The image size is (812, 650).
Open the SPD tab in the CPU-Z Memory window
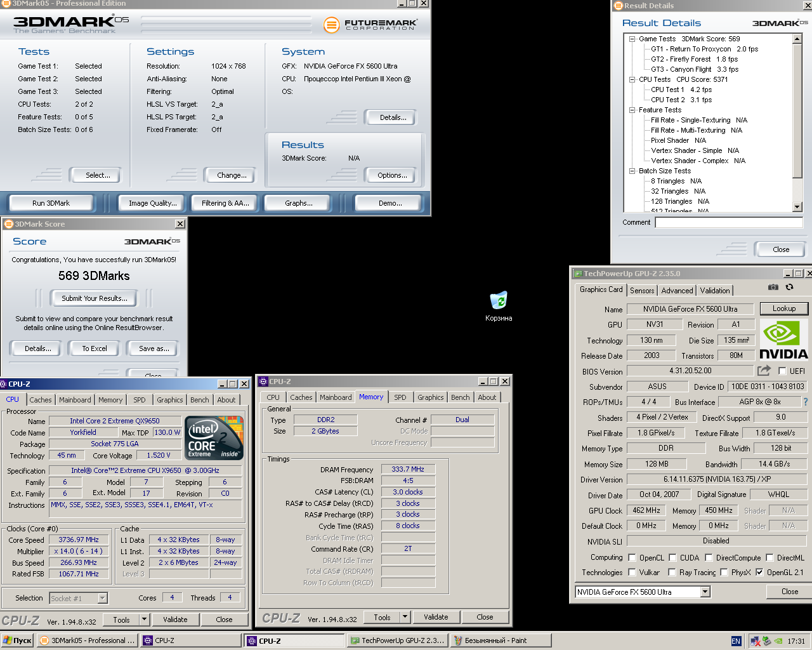point(400,397)
